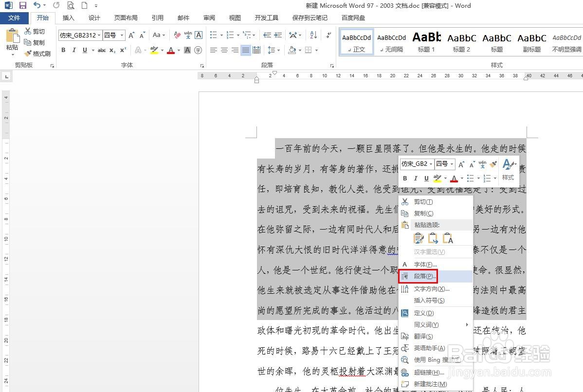Screen dimensions: 583x392
Task: Toggle underline in the mini toolbar
Action: pos(426,178)
